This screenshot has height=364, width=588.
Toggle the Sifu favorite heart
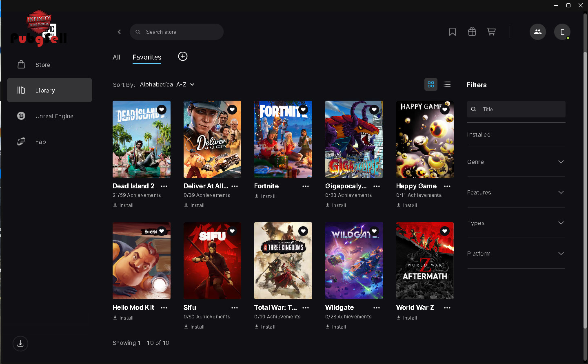point(232,231)
